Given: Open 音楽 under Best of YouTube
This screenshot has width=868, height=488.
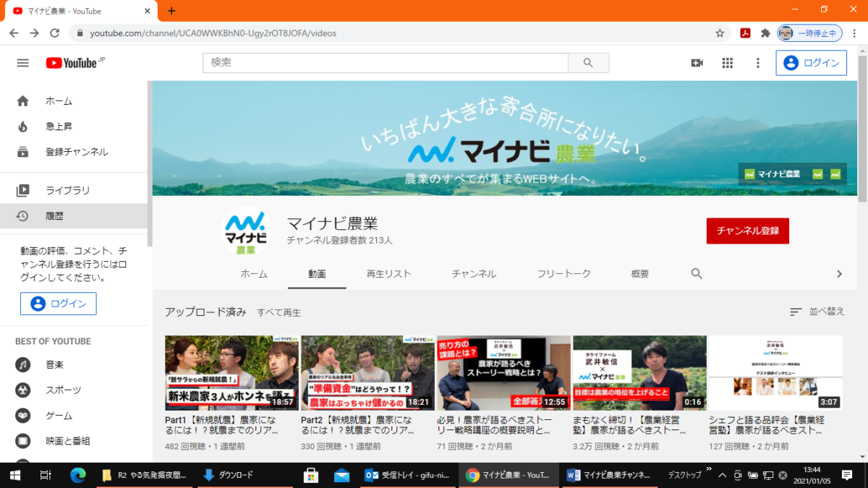Looking at the screenshot, I should coord(75,364).
